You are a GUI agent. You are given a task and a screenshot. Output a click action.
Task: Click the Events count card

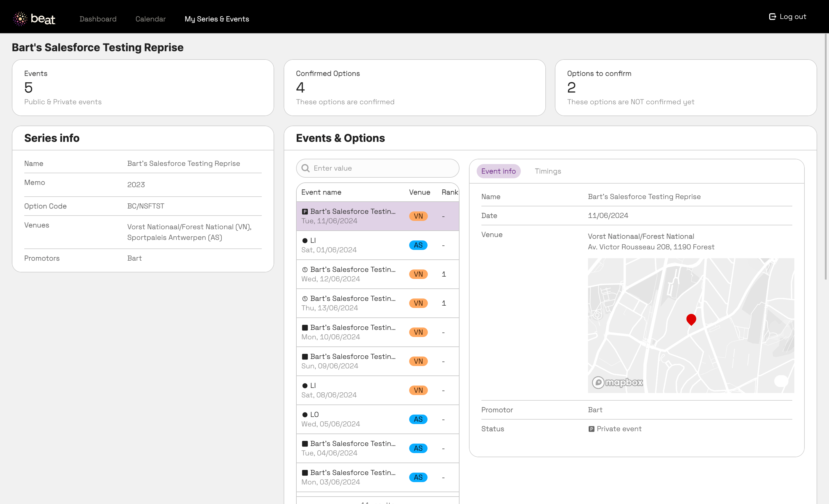click(143, 88)
